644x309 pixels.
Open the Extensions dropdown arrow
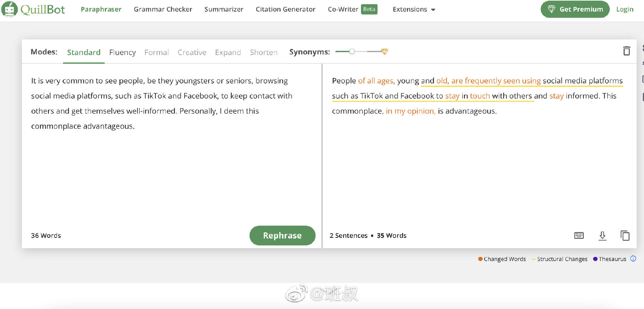point(433,10)
